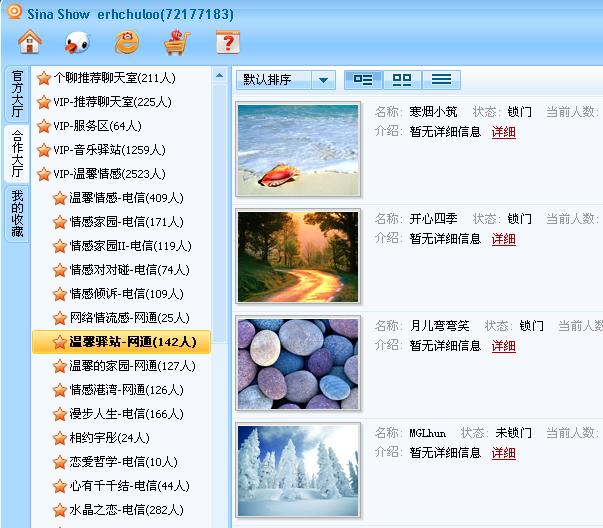This screenshot has width=603, height=528.
Task: Click the star icon beside 相约宇彤
Action: [60, 438]
